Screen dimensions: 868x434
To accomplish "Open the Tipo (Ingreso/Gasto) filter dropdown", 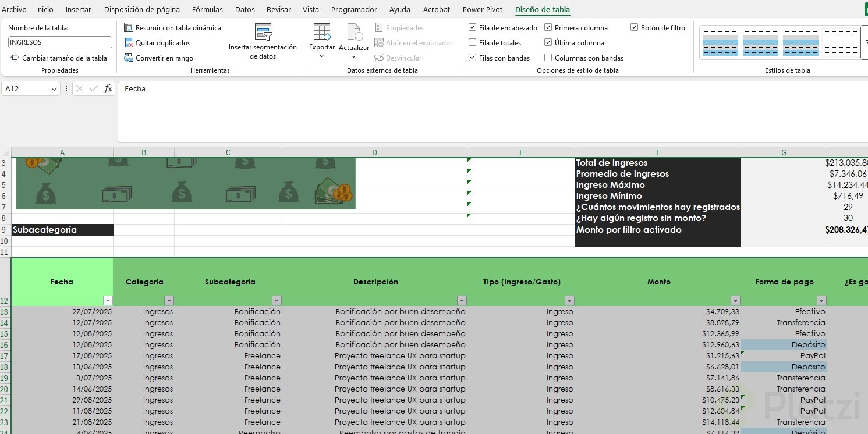I will (x=569, y=301).
